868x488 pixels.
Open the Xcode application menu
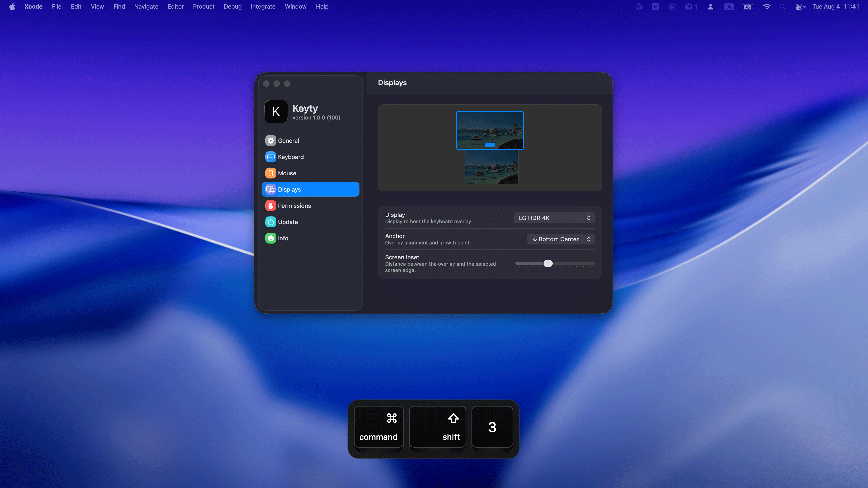33,7
